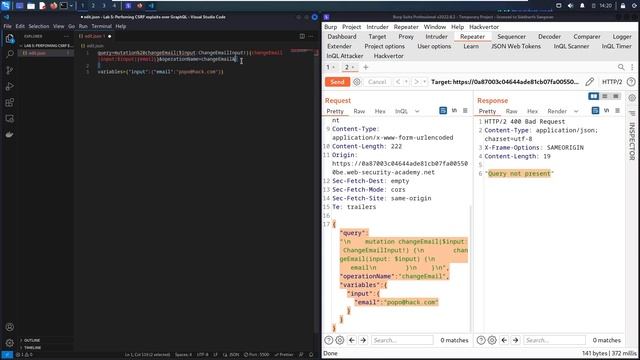
Task: Open Repeater tab options vertical dots
Action: coord(632,67)
